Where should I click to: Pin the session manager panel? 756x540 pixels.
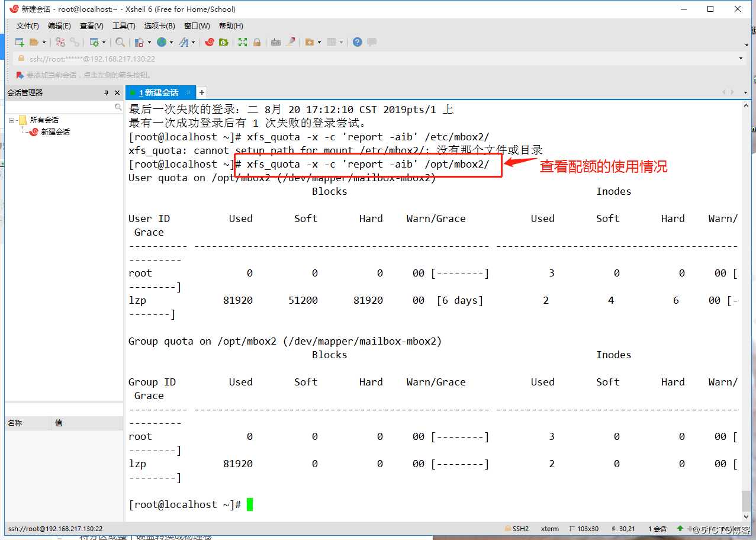(106, 92)
